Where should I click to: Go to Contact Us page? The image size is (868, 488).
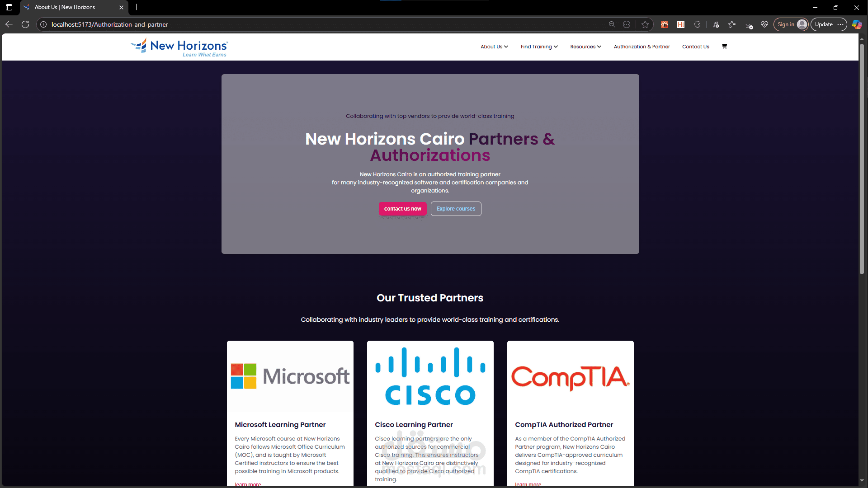[695, 47]
